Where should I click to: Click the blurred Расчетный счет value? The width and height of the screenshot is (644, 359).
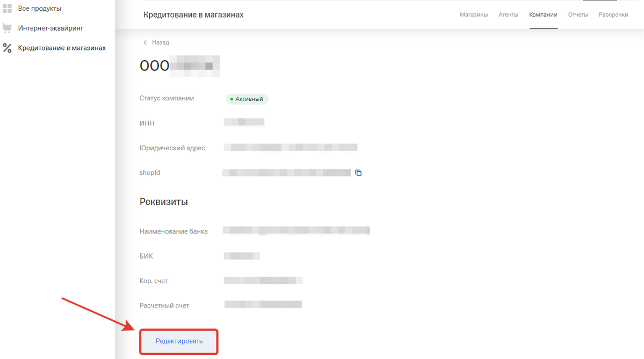263,305
